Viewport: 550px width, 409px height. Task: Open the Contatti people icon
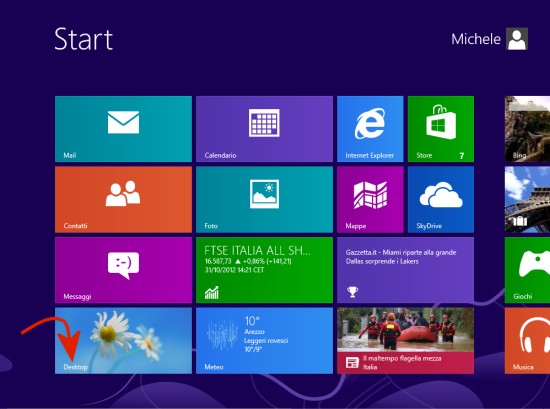pos(123,193)
